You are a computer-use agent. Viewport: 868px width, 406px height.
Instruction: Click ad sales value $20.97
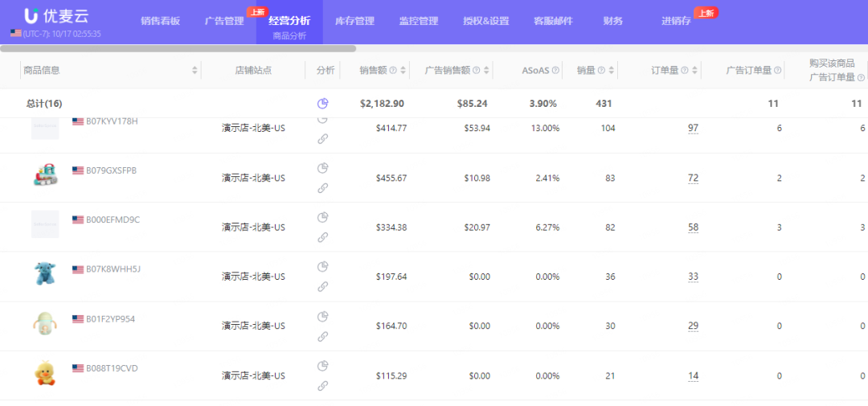tap(477, 227)
